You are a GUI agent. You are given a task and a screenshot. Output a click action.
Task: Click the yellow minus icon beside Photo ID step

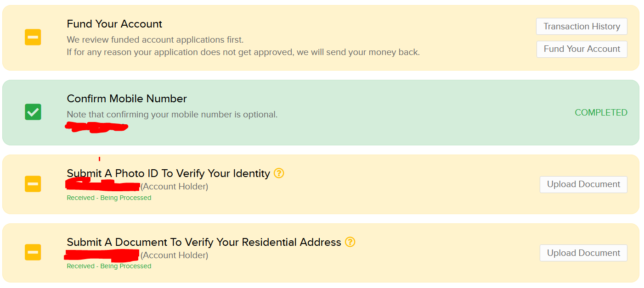(x=33, y=184)
